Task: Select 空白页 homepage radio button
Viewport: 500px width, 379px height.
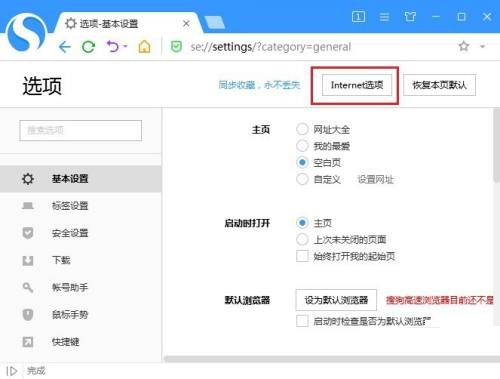Action: point(302,162)
